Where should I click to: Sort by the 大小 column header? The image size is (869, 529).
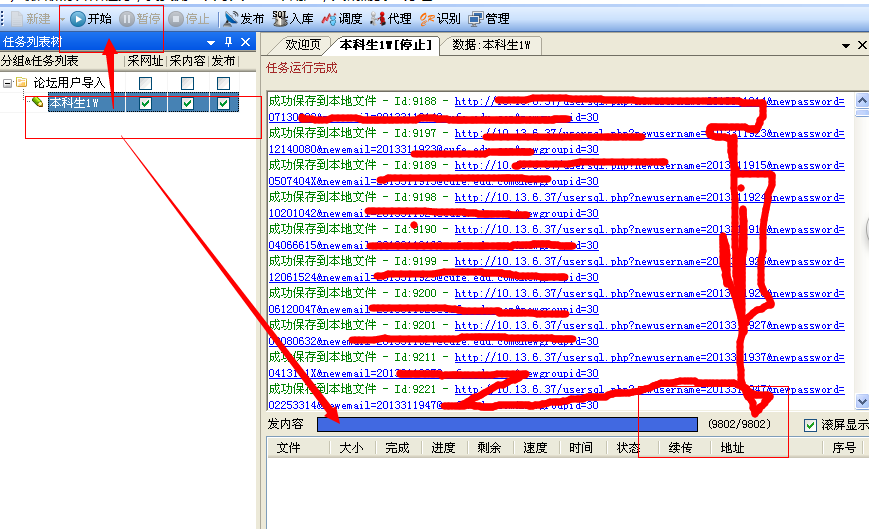point(351,448)
